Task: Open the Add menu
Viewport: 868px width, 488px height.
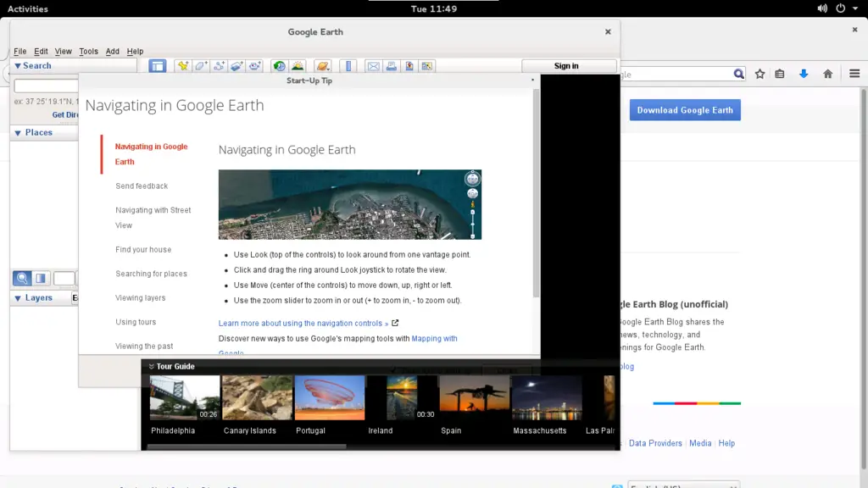Action: click(113, 52)
